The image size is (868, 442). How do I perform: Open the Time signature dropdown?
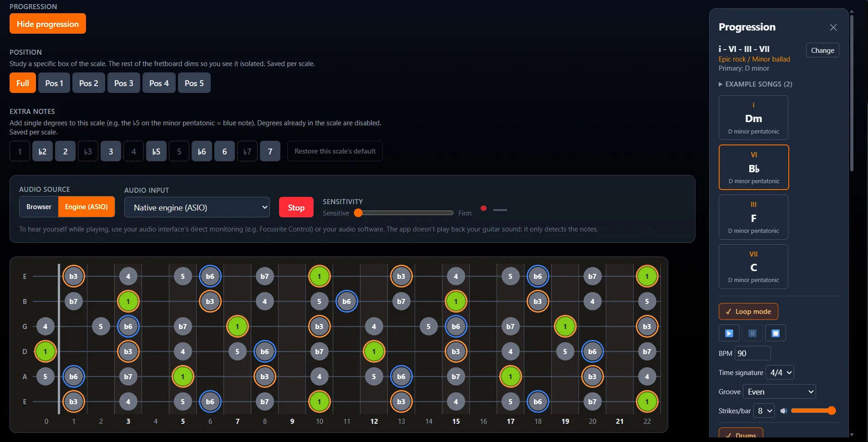coord(780,373)
